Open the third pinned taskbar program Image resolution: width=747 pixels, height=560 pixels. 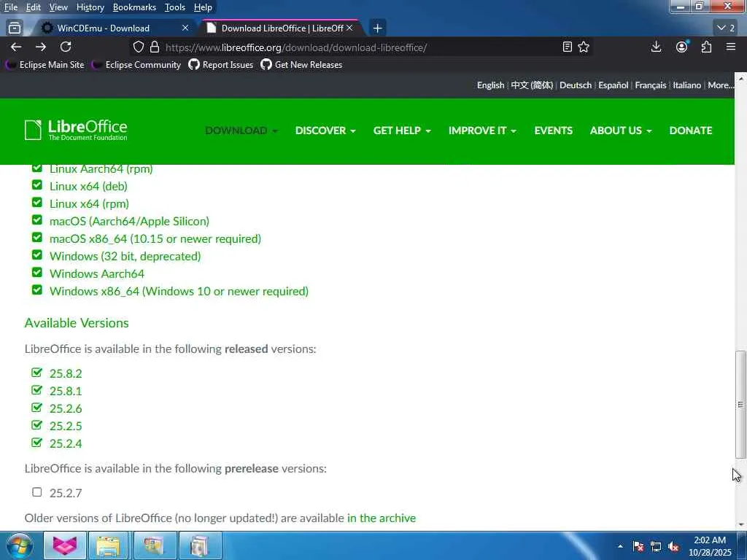[154, 545]
